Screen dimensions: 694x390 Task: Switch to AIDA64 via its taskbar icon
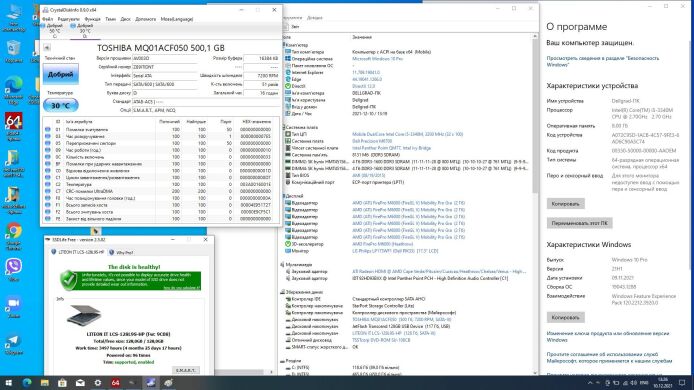coord(116,382)
